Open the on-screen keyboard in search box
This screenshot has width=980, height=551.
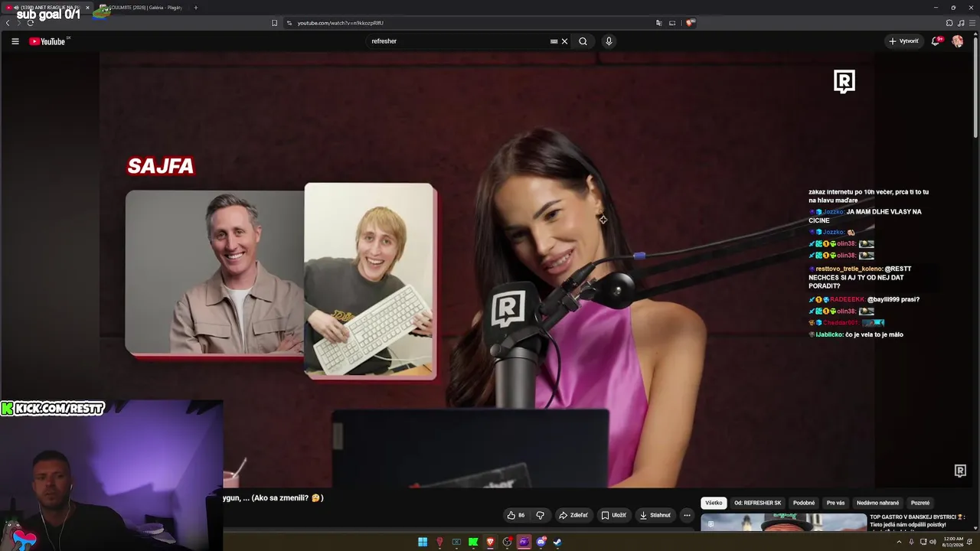coord(554,41)
